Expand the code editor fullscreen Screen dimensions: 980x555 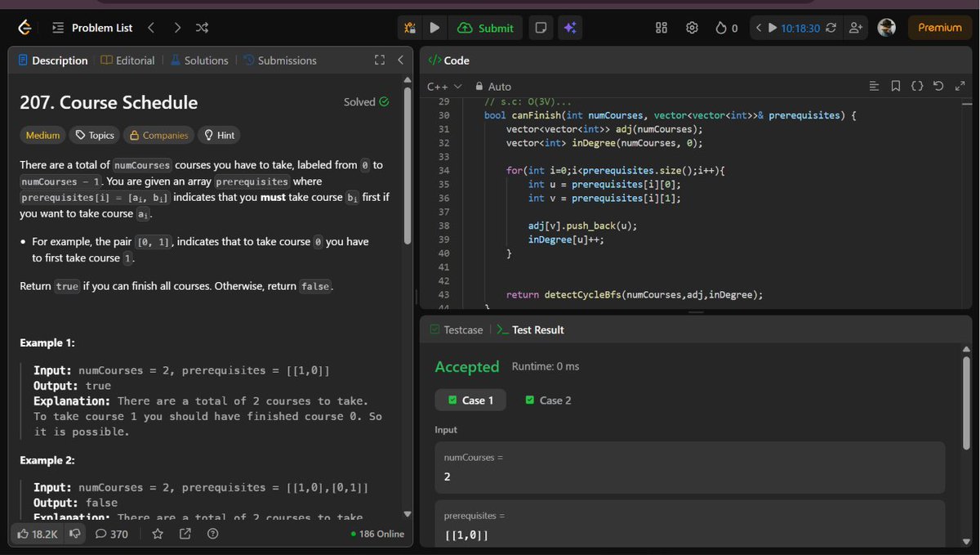[960, 86]
